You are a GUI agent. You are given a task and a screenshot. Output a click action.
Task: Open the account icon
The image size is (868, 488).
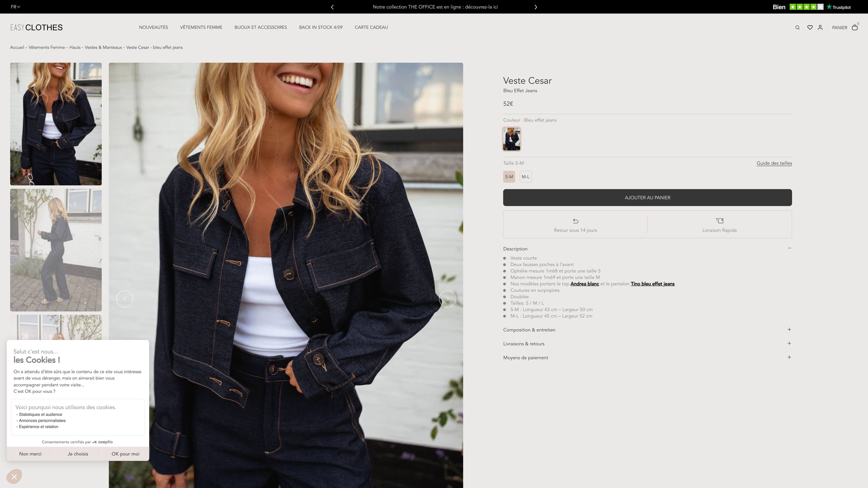click(x=820, y=27)
